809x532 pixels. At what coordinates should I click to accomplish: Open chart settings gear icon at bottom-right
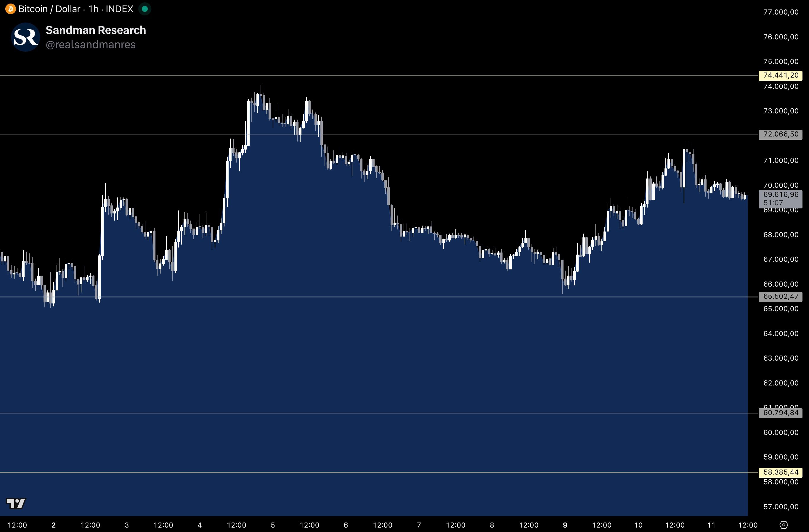click(x=783, y=525)
